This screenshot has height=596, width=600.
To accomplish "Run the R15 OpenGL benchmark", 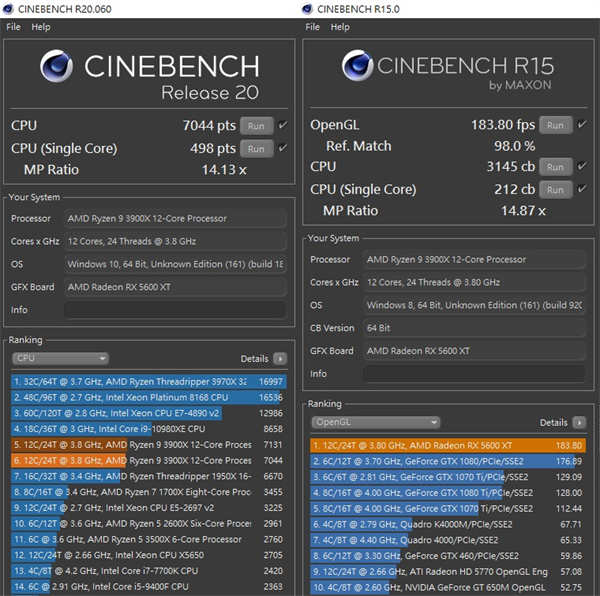I will (x=556, y=125).
